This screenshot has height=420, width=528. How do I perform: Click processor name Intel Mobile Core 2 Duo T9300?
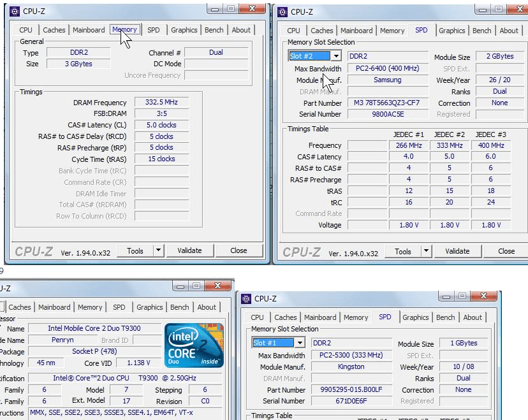click(94, 328)
